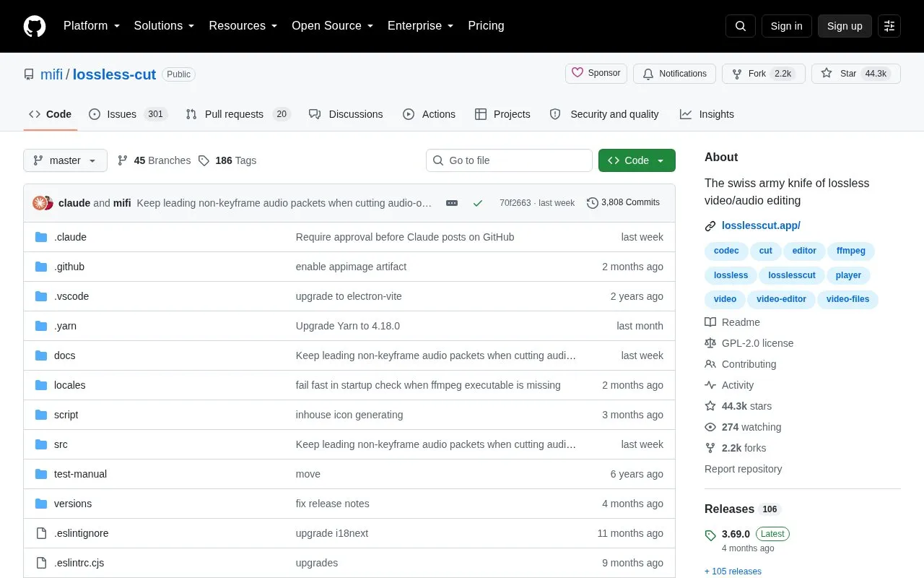The height and width of the screenshot is (578, 924).
Task: Open the green Code dropdown
Action: pos(637,160)
